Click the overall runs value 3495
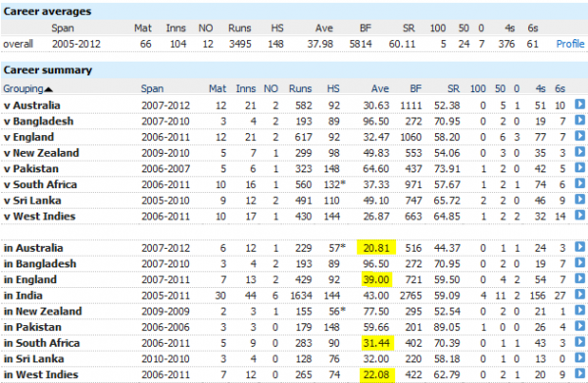This screenshot has height=383, width=588. [240, 44]
